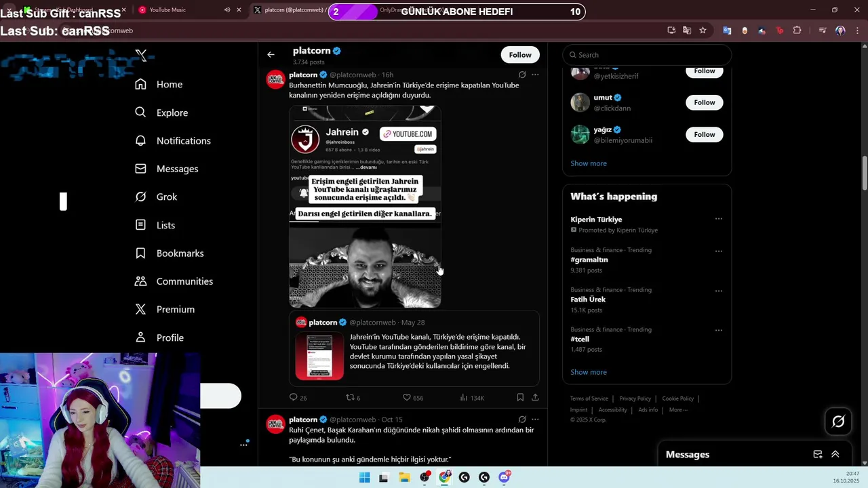Open more menu on the Oct 15 post
Screen dimensions: 868x488
coord(535,420)
